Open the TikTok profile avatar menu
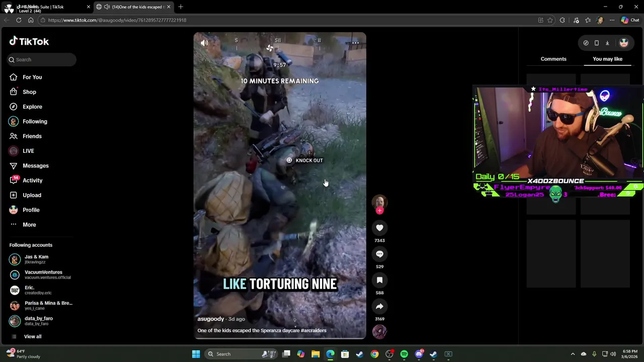The height and width of the screenshot is (362, 644). click(624, 43)
